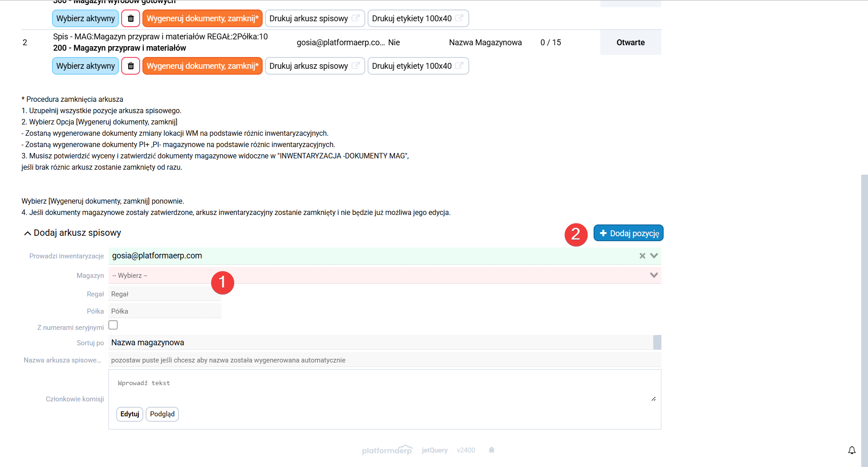The height and width of the screenshot is (467, 868).
Task: Click the plus Dodaj pozycję button
Action: click(x=628, y=233)
